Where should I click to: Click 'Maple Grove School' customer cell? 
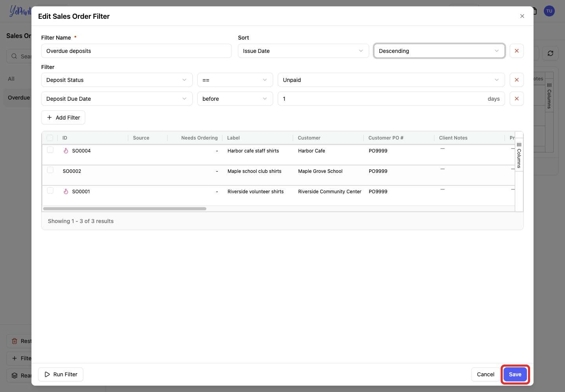(320, 171)
